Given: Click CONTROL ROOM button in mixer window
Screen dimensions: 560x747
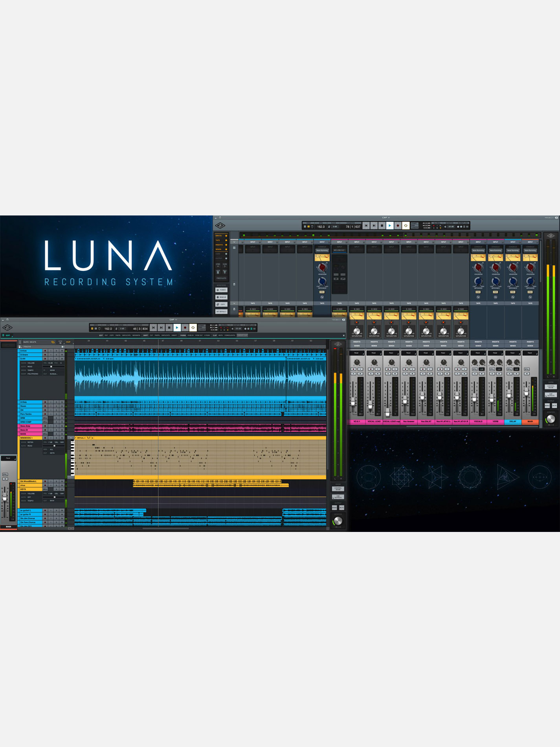Looking at the screenshot, I should pyautogui.click(x=551, y=387).
